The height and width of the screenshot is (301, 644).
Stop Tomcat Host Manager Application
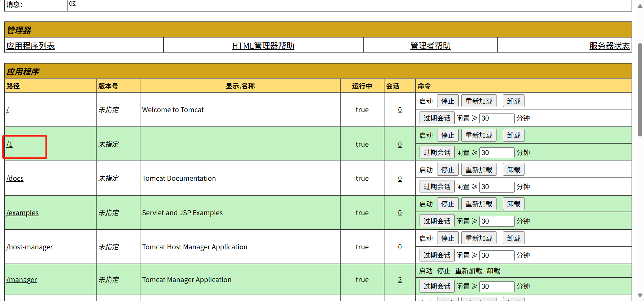[448, 238]
